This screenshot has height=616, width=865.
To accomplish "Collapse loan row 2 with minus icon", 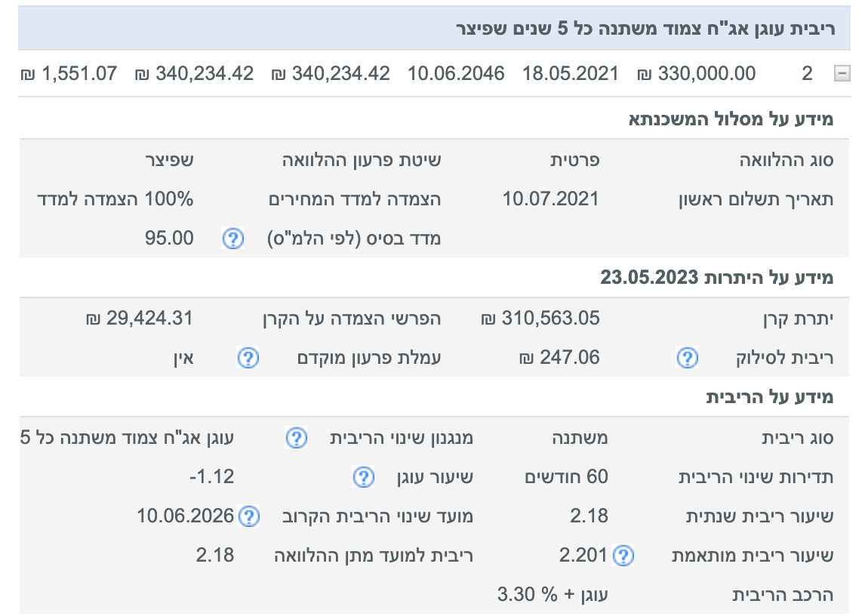I will (841, 74).
